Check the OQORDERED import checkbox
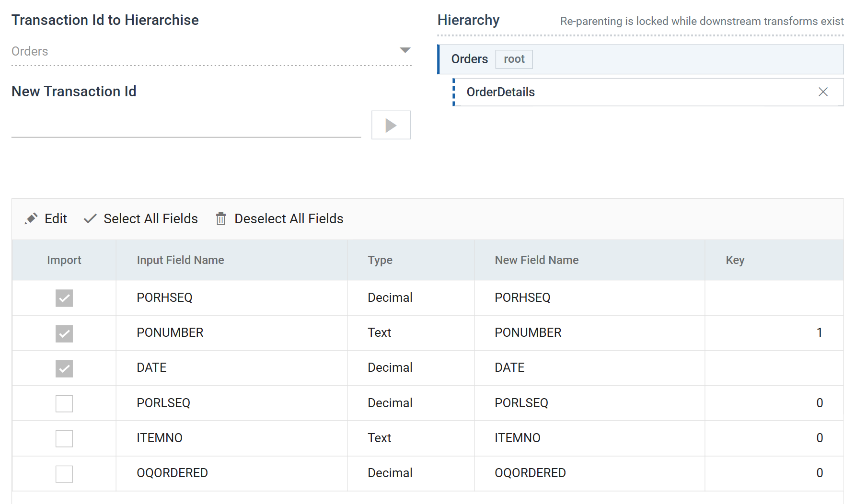This screenshot has height=504, width=855. pos(64,474)
